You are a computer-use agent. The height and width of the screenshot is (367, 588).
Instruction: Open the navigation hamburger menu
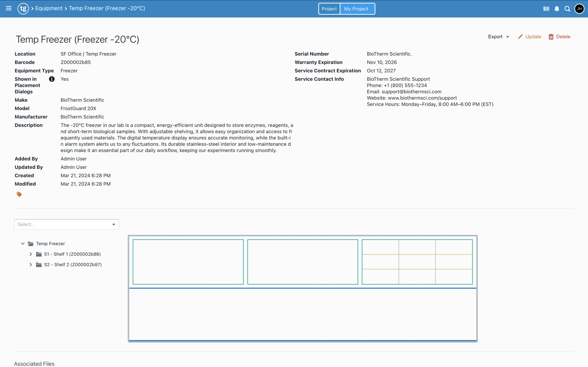point(8,8)
